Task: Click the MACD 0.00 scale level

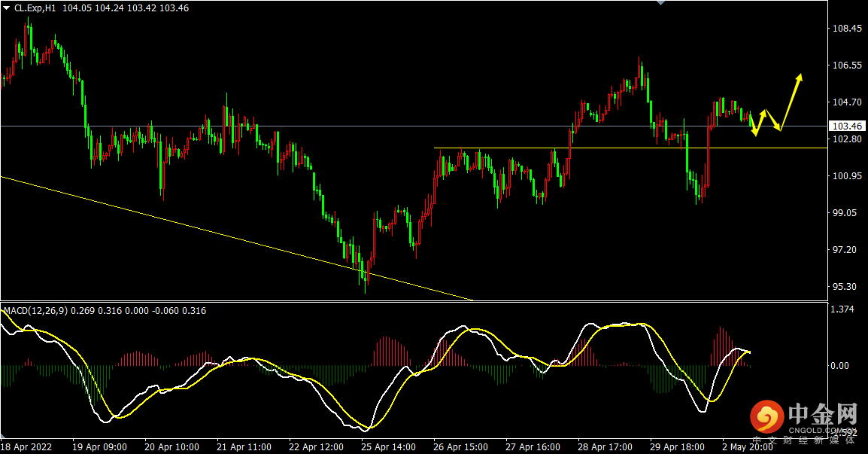Action: coord(839,366)
